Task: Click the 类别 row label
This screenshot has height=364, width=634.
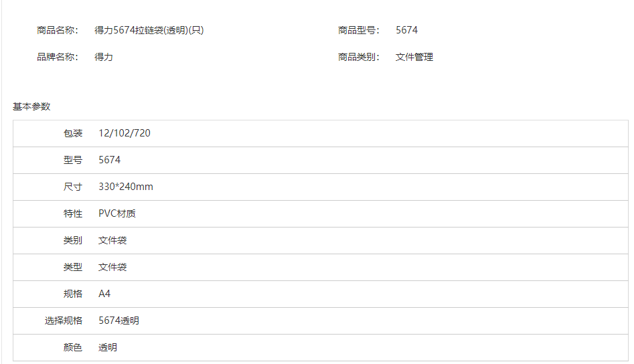Action: pyautogui.click(x=73, y=240)
